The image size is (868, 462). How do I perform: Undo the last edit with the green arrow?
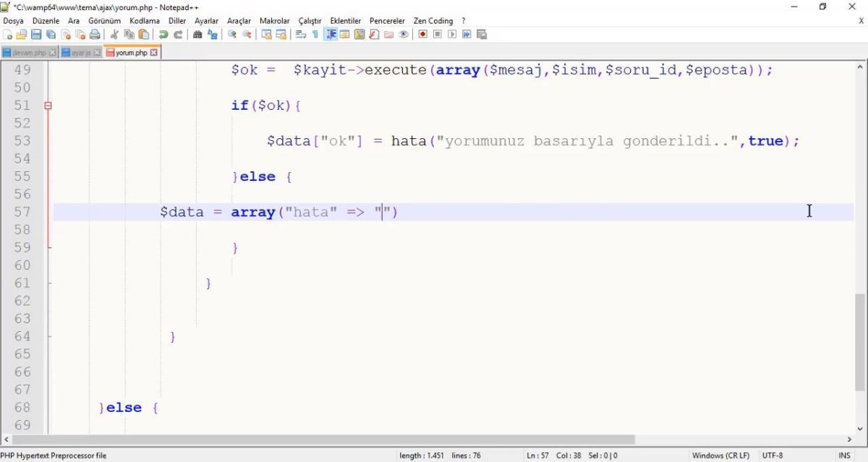[163, 34]
